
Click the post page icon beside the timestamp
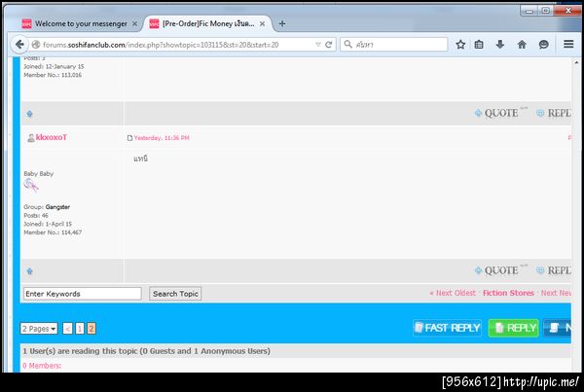tap(129, 138)
